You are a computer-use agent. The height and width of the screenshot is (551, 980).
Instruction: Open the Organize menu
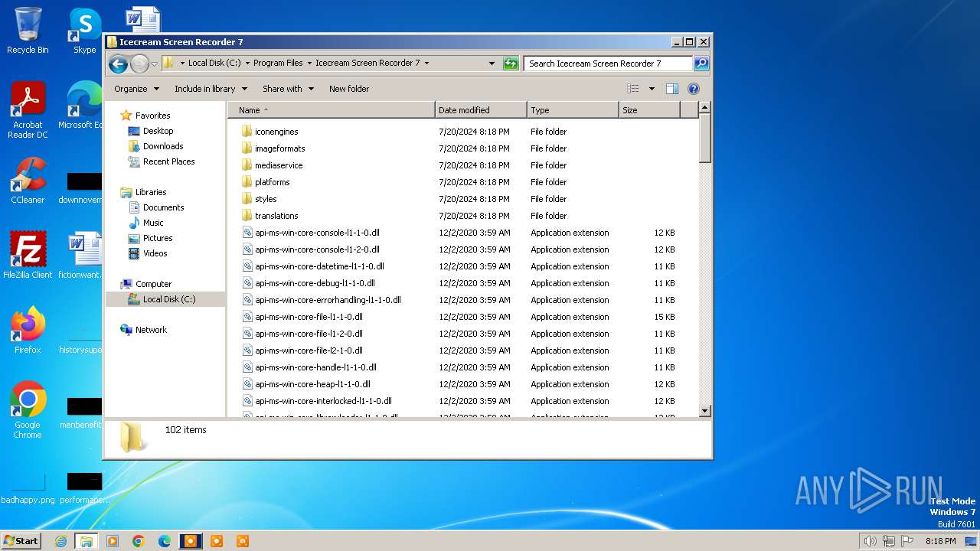pos(136,89)
